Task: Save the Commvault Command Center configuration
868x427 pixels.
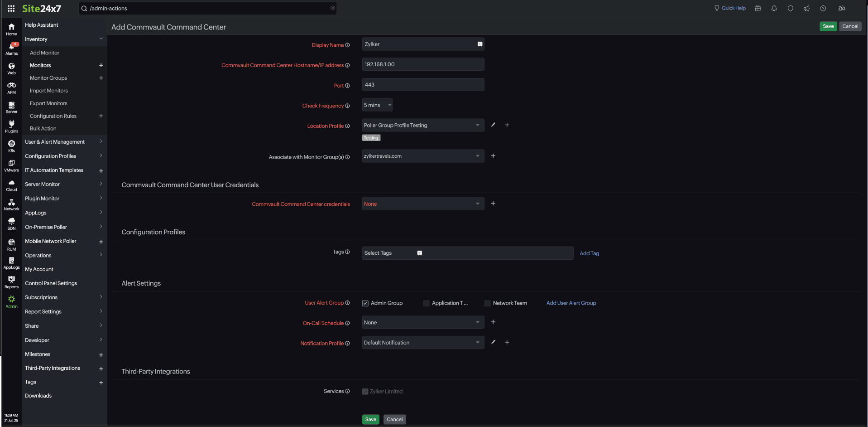Action: 828,26
